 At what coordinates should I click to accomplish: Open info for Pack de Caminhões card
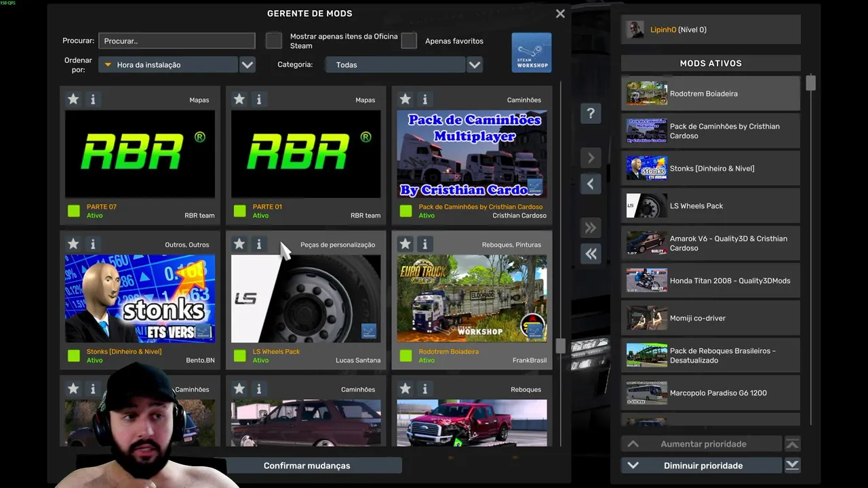425,100
